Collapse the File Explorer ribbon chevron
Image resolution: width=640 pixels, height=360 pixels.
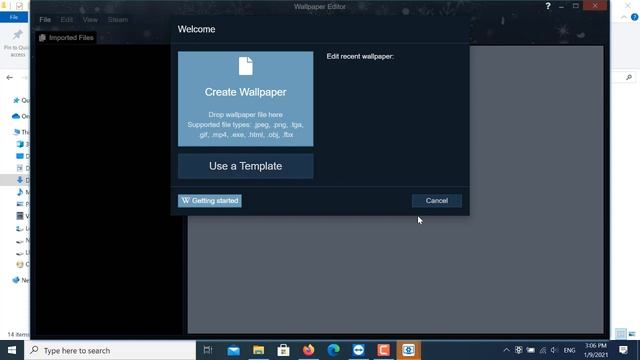pyautogui.click(x=624, y=17)
